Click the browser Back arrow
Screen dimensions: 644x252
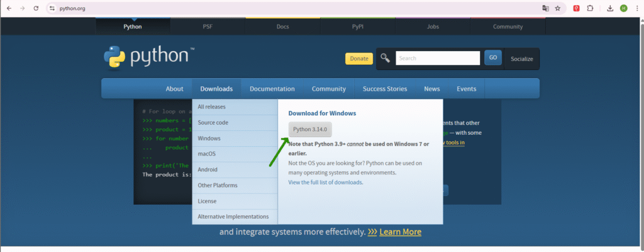pyautogui.click(x=9, y=8)
